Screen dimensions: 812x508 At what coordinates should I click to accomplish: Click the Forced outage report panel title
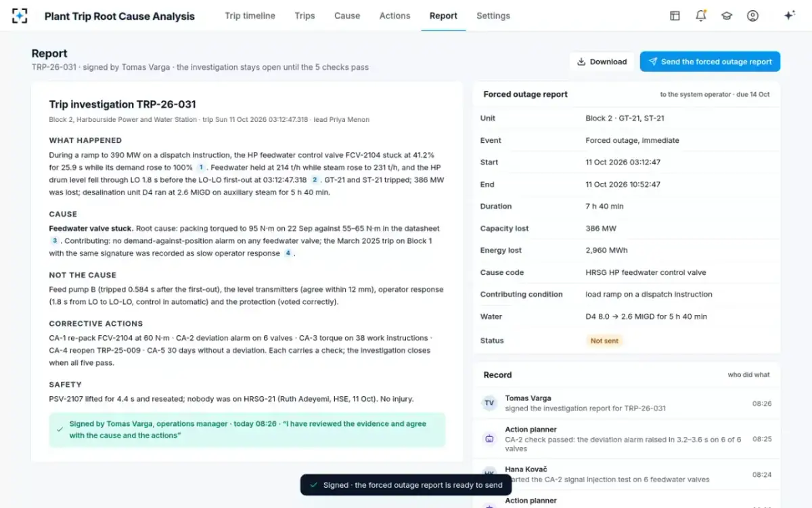click(526, 94)
